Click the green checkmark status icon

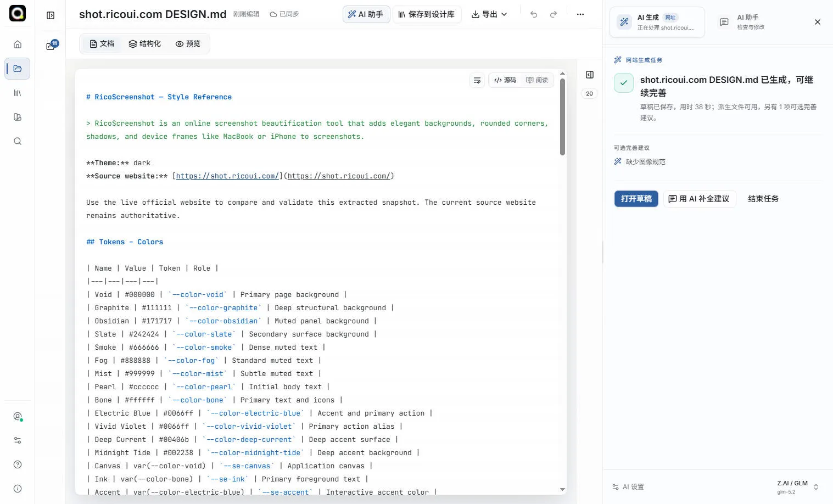(624, 83)
